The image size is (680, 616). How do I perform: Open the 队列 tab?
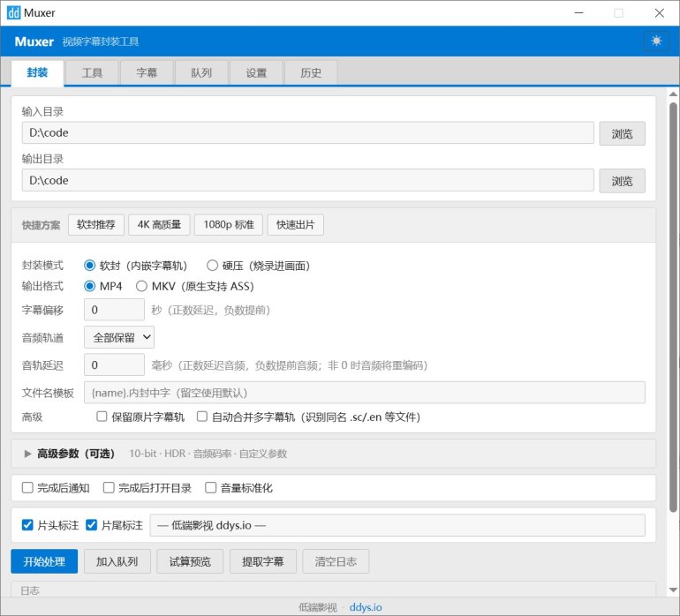coord(201,73)
